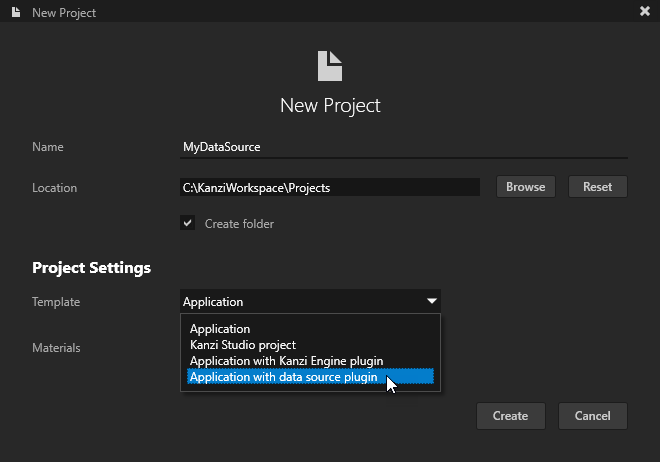Choose the Kanzi Studio project template
The image size is (660, 462).
243,345
